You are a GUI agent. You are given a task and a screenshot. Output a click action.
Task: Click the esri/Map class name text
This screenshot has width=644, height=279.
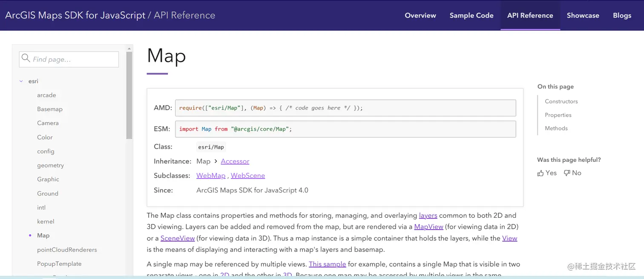pyautogui.click(x=211, y=147)
